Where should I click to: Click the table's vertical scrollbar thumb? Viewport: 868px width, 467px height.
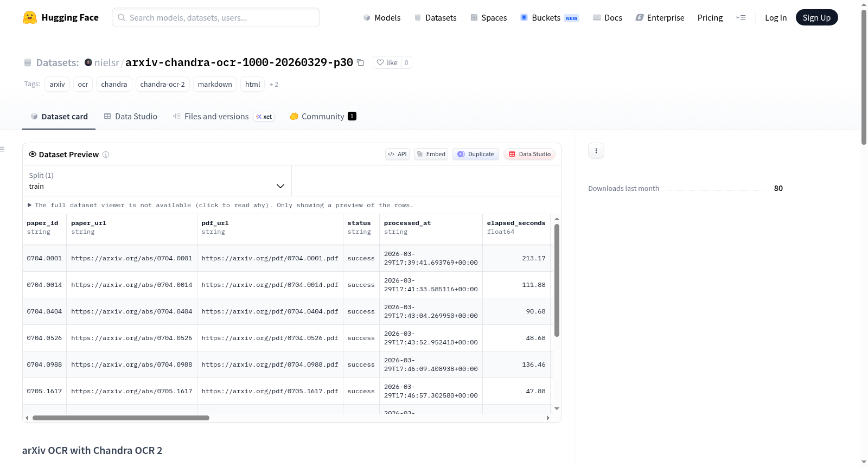(x=557, y=280)
